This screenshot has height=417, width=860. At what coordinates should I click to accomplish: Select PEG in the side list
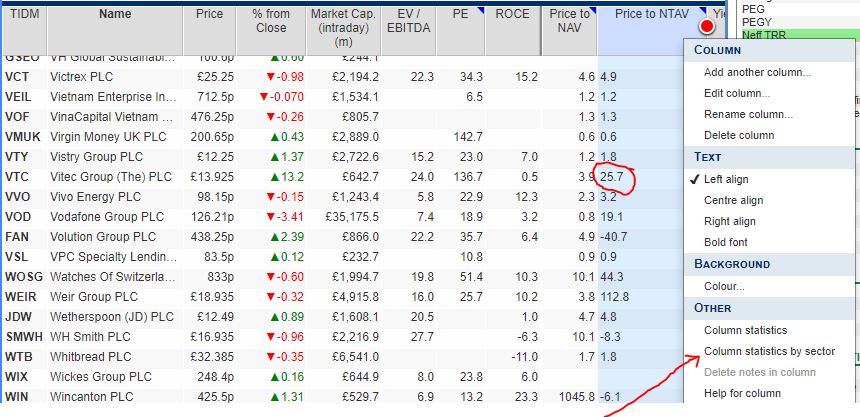(753, 9)
